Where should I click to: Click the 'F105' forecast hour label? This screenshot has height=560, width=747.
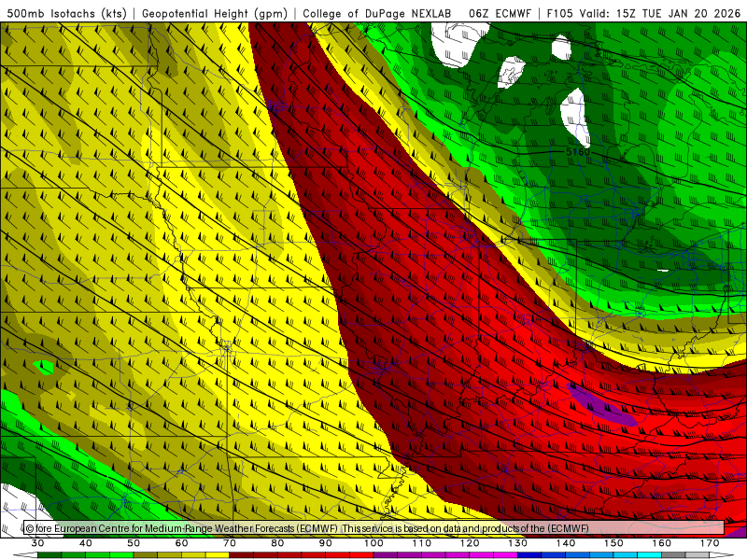(x=559, y=13)
